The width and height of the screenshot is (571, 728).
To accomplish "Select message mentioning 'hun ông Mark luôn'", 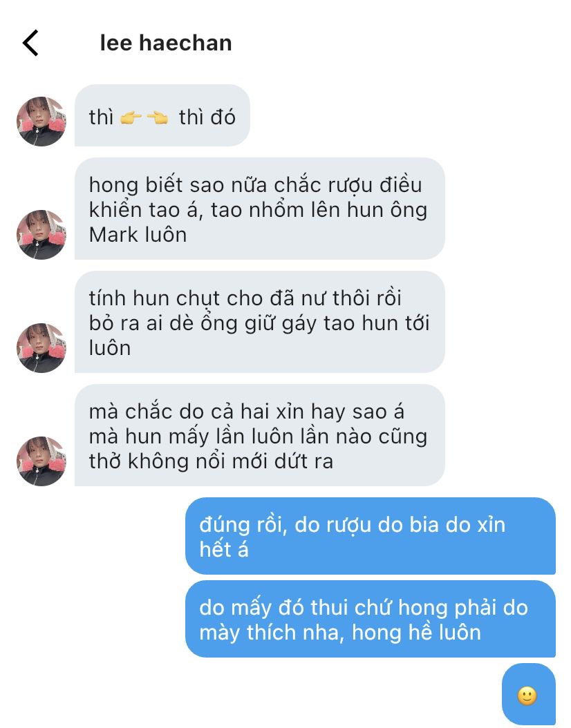I will (260, 209).
